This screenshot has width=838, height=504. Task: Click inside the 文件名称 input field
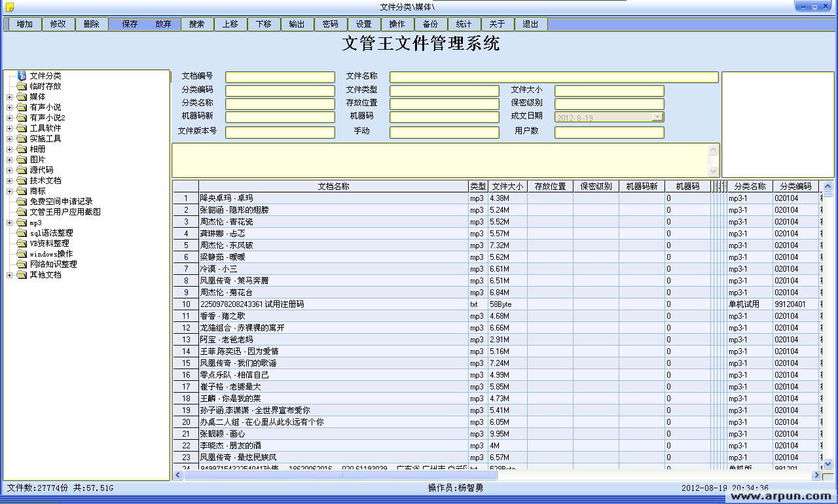point(553,77)
